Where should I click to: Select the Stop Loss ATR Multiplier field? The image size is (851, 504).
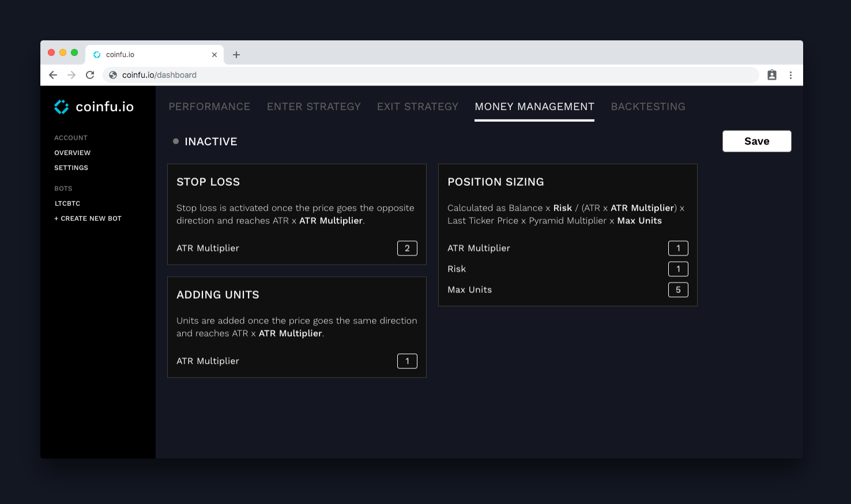(407, 248)
